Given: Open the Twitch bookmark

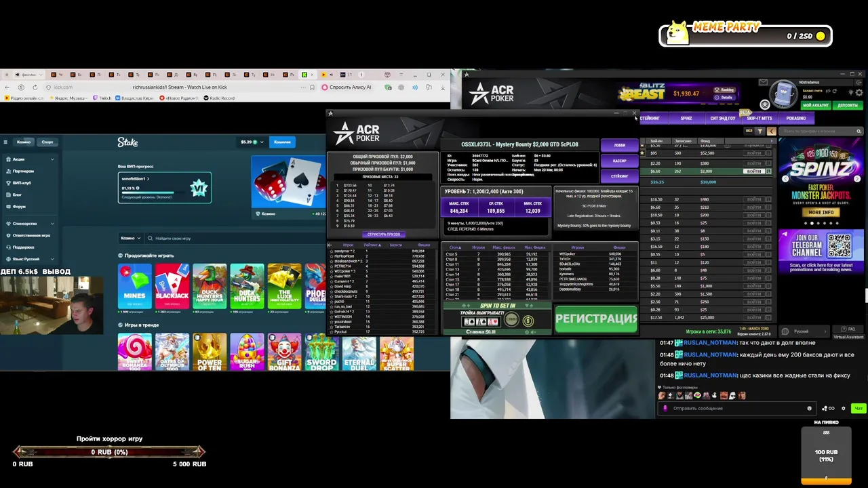Looking at the screenshot, I should [x=102, y=98].
